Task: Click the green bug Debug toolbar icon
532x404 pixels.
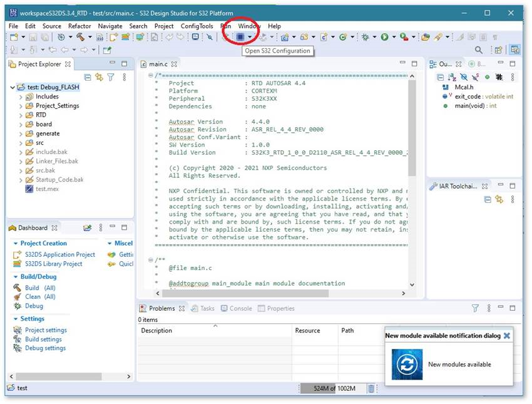Action: (x=365, y=37)
